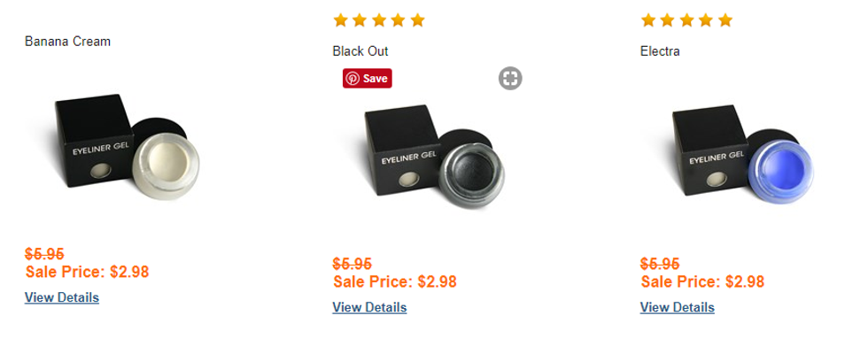The height and width of the screenshot is (354, 868).
Task: Click the fifth star of Black Out rating
Action: [418, 19]
